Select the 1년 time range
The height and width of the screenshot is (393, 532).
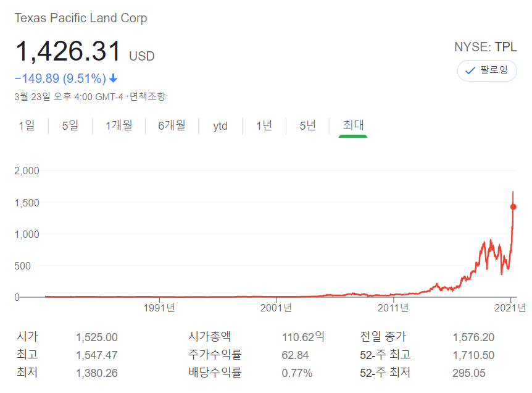(x=264, y=125)
